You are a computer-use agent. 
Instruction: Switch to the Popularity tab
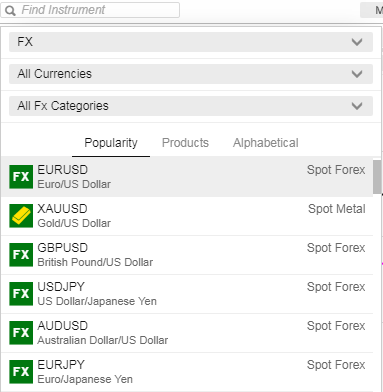click(x=111, y=143)
